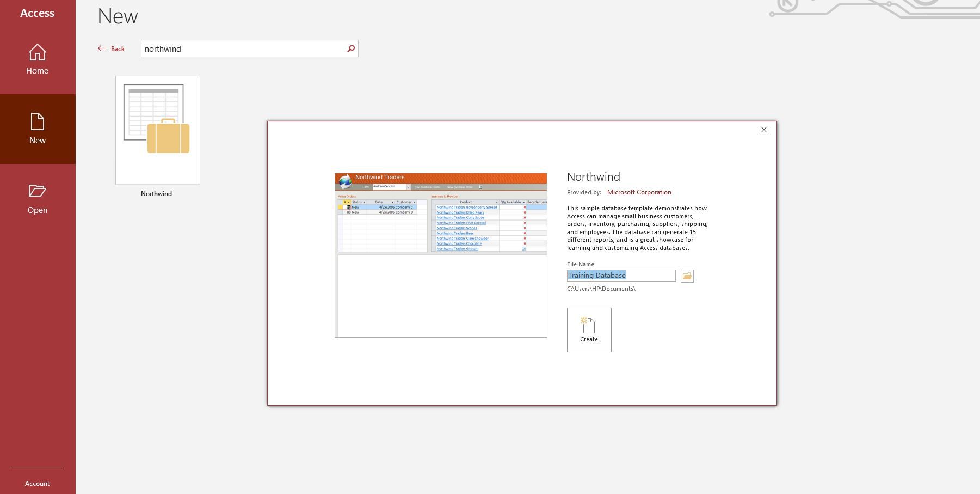Click the File Name input field
Screen dimensions: 980x494
tap(621, 276)
